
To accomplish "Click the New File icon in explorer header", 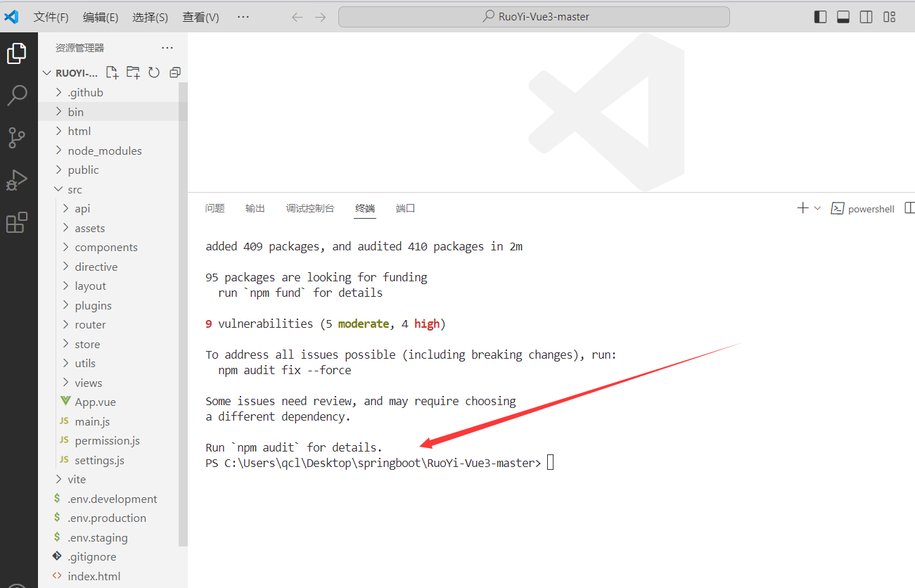I will click(x=112, y=72).
